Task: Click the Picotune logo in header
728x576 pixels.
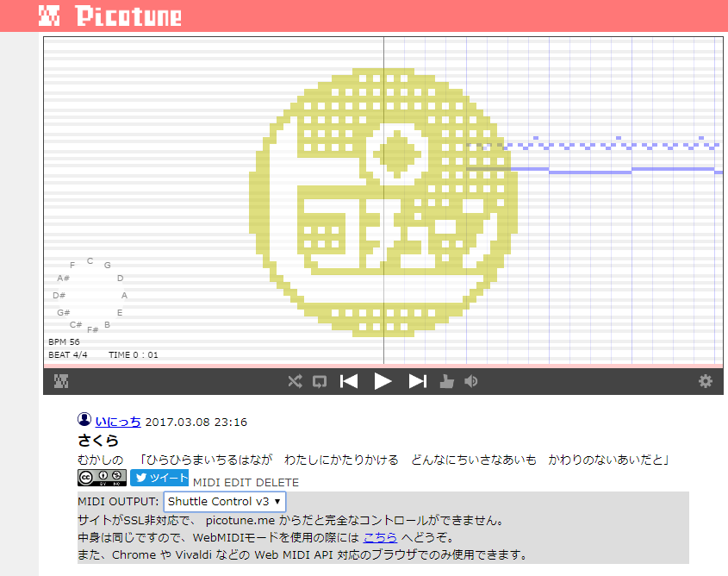Action: click(x=49, y=16)
